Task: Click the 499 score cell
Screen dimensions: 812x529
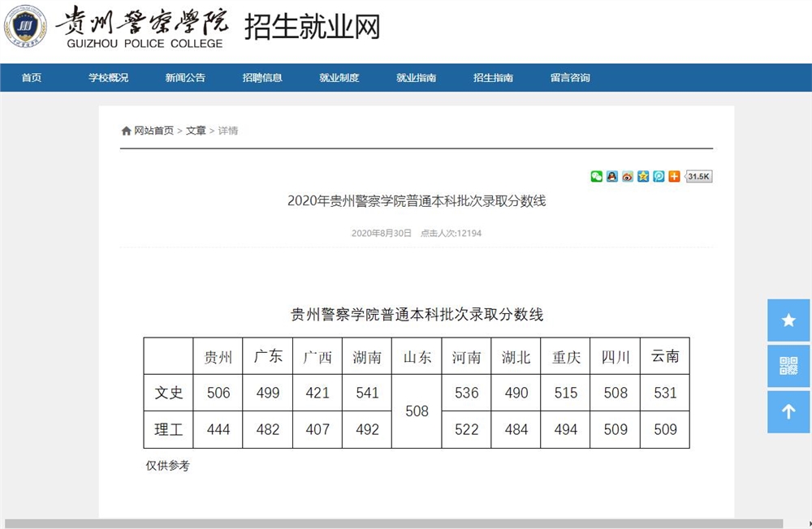Action: coord(268,393)
